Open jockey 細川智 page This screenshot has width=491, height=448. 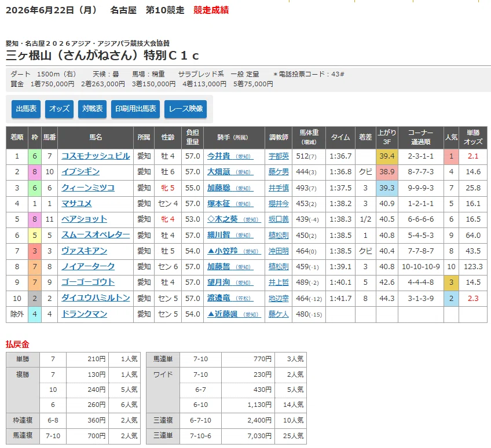pos(230,235)
